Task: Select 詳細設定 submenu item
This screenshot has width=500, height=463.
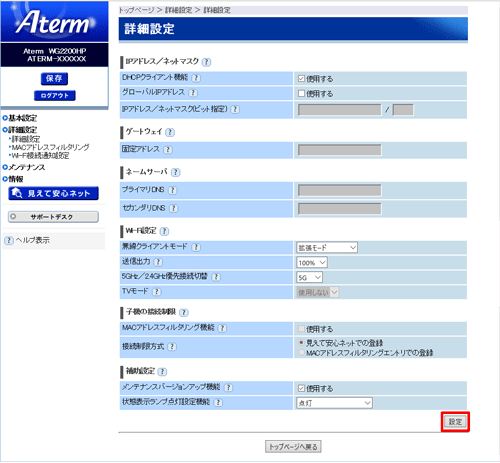Action: tap(26, 139)
